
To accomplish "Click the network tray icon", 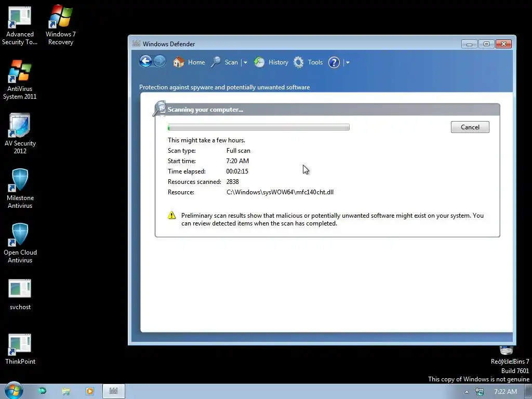I will tap(480, 392).
